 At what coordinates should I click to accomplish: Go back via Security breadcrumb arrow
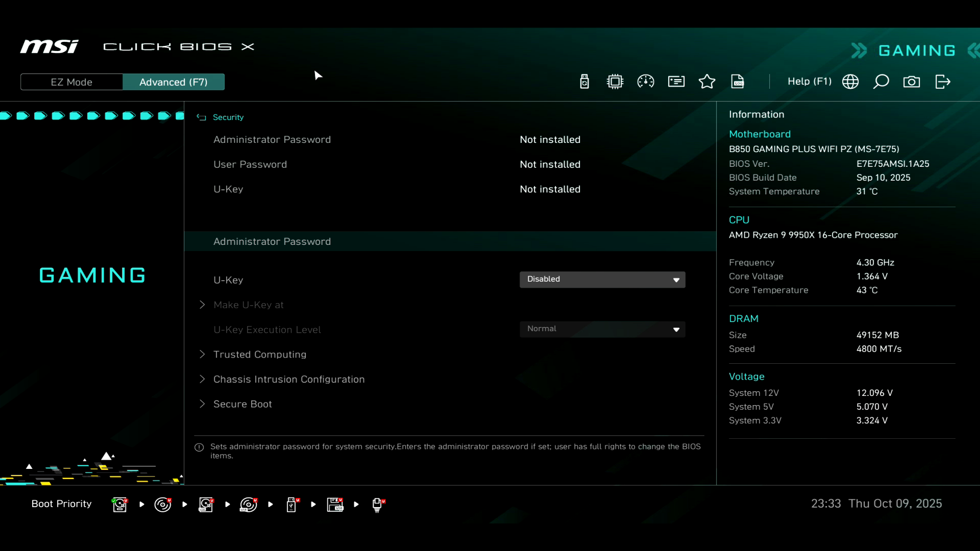click(x=202, y=117)
